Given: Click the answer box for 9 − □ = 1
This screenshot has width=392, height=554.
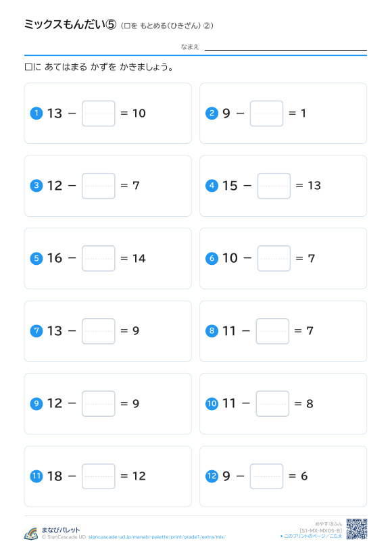Looking at the screenshot, I should click(266, 114).
